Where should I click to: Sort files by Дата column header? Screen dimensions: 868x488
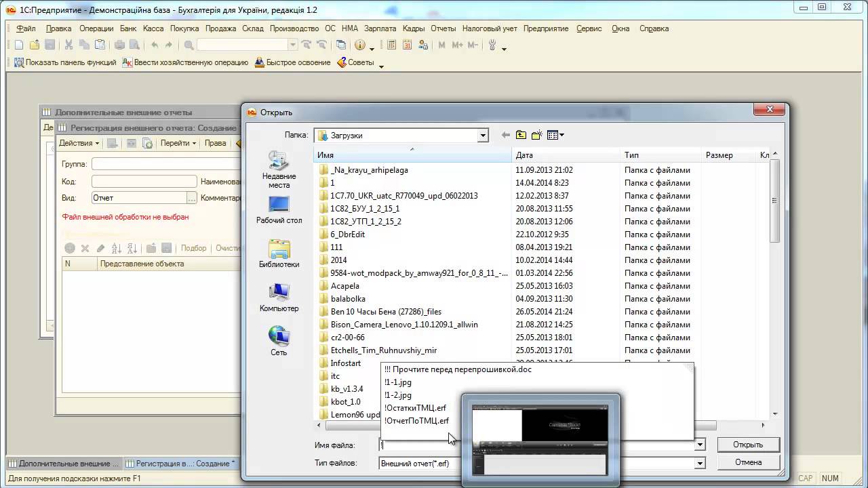(566, 155)
